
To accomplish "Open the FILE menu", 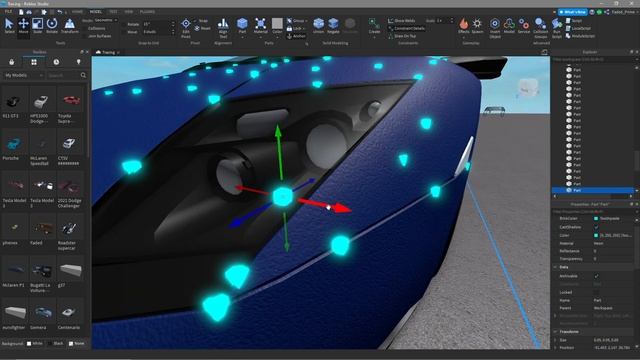I will [8, 12].
